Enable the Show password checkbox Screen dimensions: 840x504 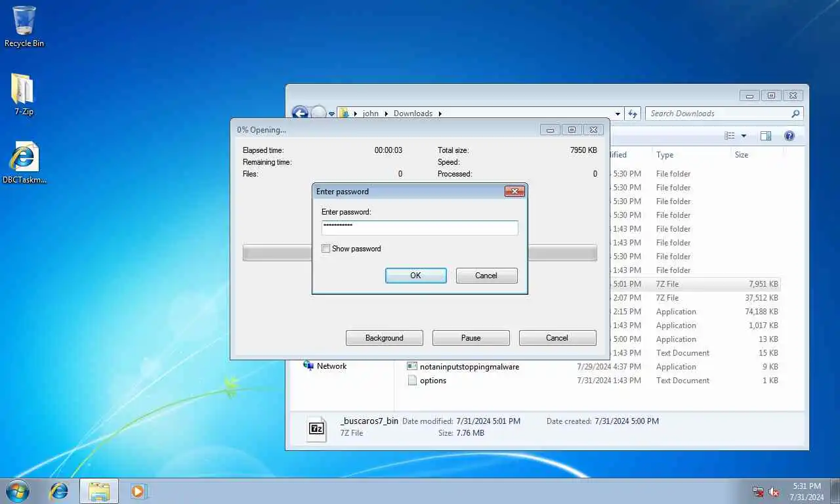326,249
